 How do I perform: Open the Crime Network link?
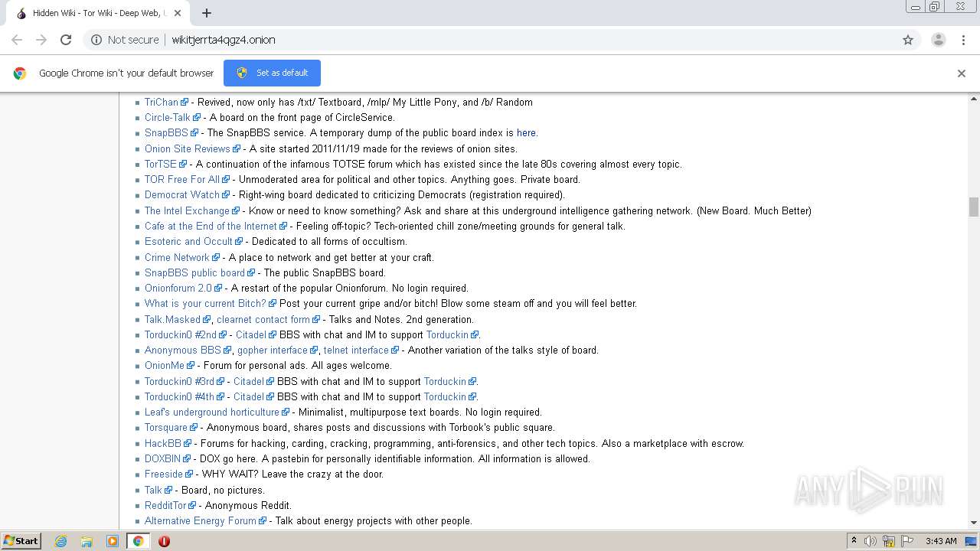click(x=177, y=257)
